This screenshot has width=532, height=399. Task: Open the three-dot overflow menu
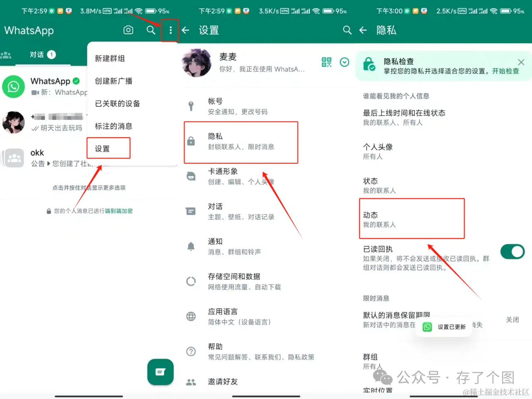(170, 30)
